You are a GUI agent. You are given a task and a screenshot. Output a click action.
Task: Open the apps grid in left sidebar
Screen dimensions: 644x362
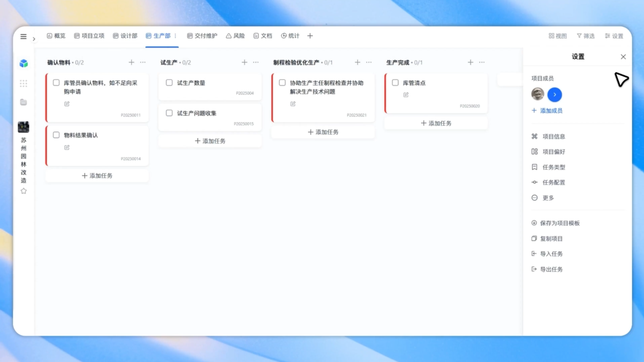point(23,83)
